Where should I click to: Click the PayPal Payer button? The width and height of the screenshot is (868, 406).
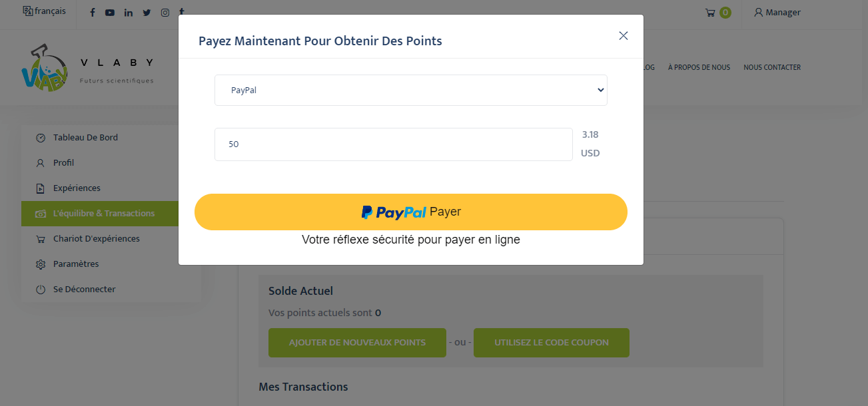tap(410, 212)
